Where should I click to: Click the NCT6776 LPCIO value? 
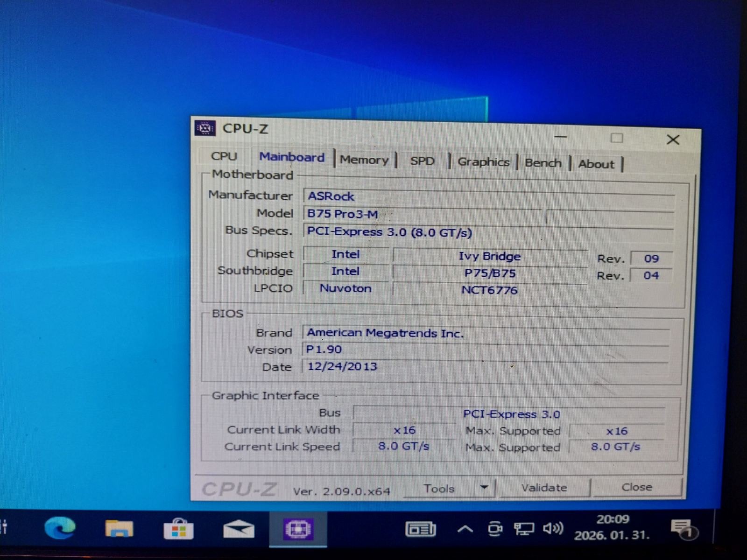click(489, 290)
